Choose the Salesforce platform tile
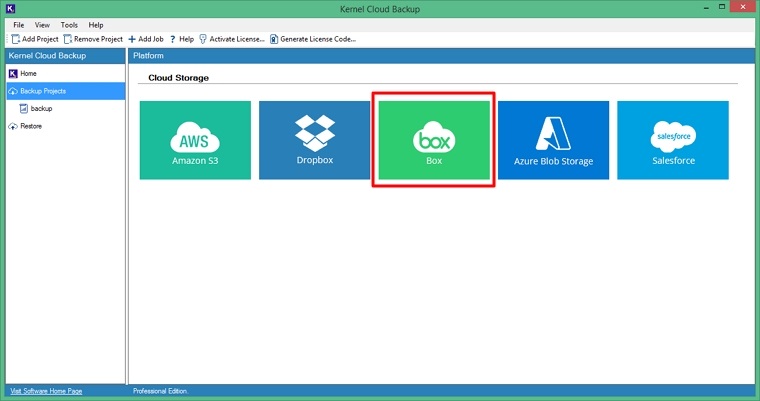 [x=673, y=140]
